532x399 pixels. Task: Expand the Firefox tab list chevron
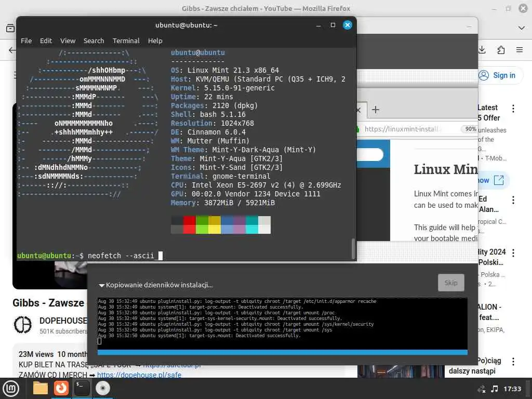click(522, 28)
